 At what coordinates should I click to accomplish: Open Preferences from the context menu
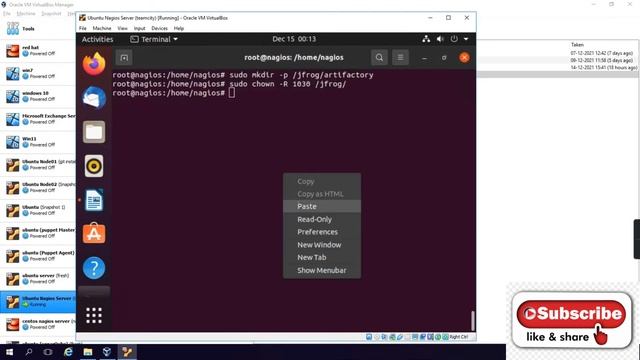(x=322, y=232)
